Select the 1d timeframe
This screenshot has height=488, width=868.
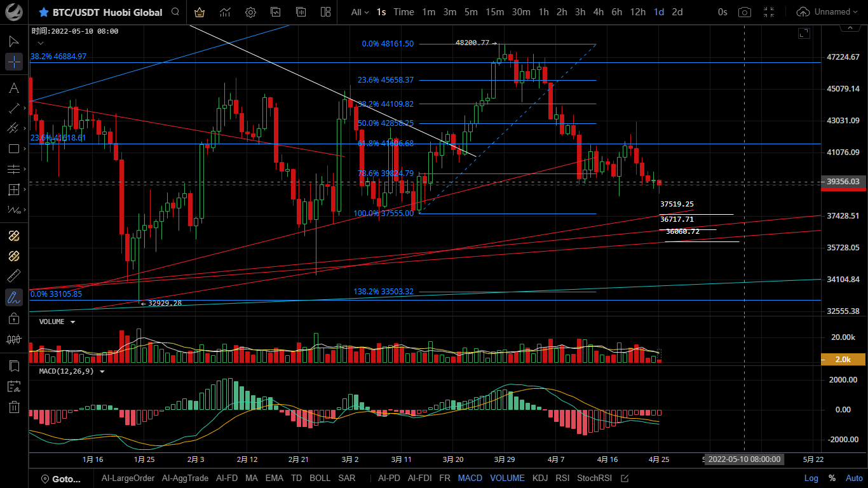659,12
